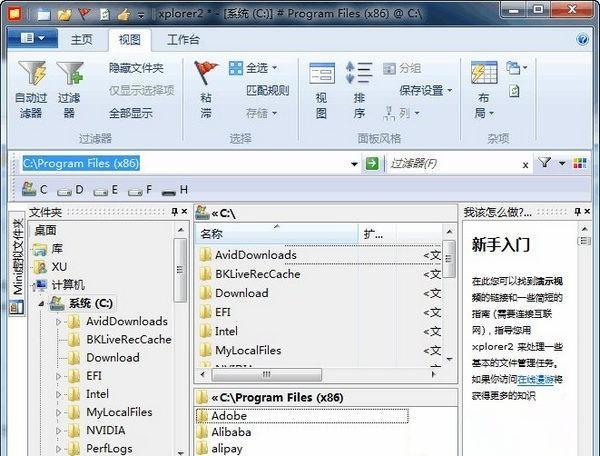Click Show all (全部显示) button

131,113
